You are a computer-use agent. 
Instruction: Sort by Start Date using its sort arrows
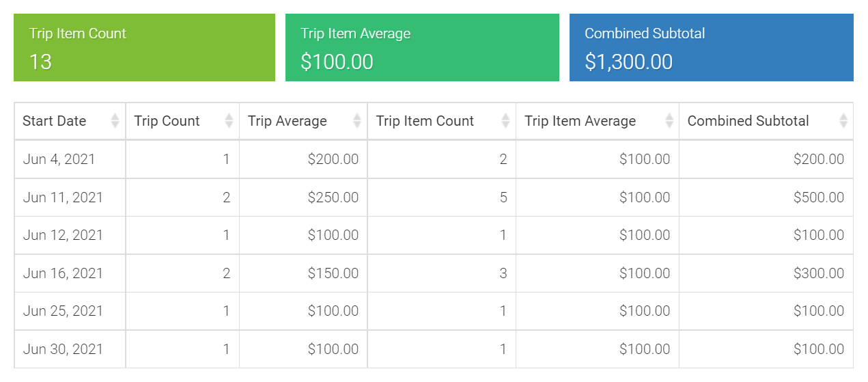tap(115, 121)
